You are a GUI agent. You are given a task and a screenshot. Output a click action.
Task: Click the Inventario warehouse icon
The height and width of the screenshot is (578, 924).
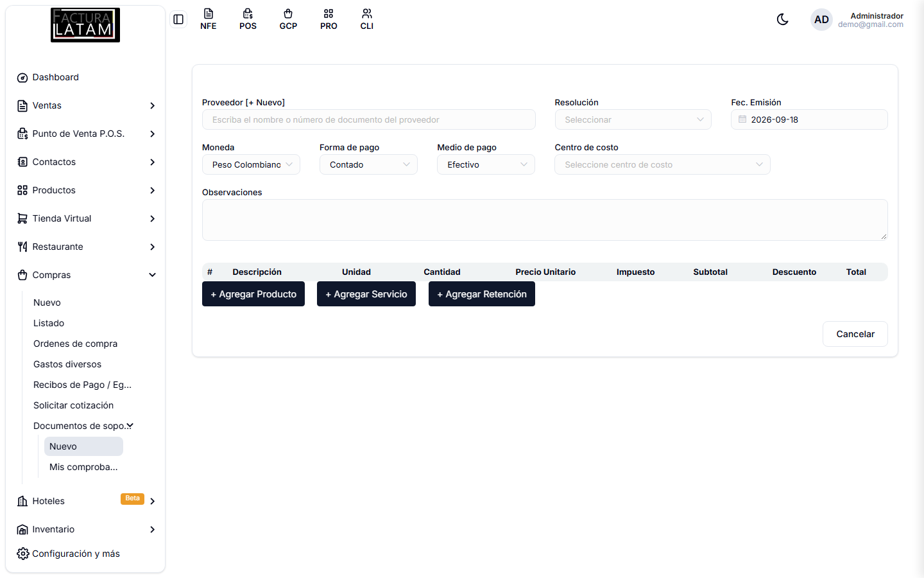point(22,530)
